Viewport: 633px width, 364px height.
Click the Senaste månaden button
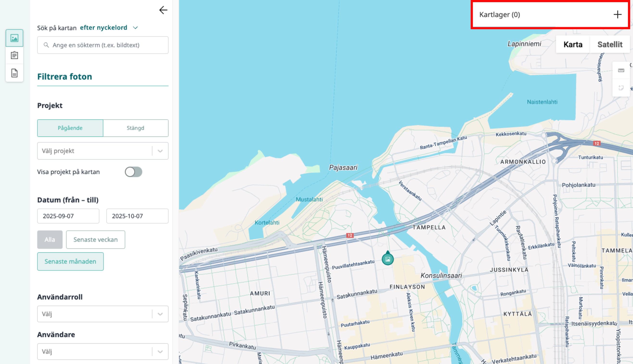pos(70,261)
